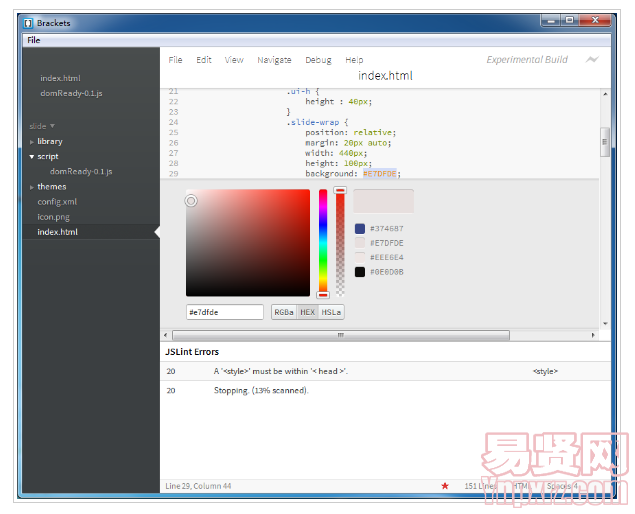This screenshot has width=635, height=514.
Task: Click the hue slider handle
Action: pos(323,295)
